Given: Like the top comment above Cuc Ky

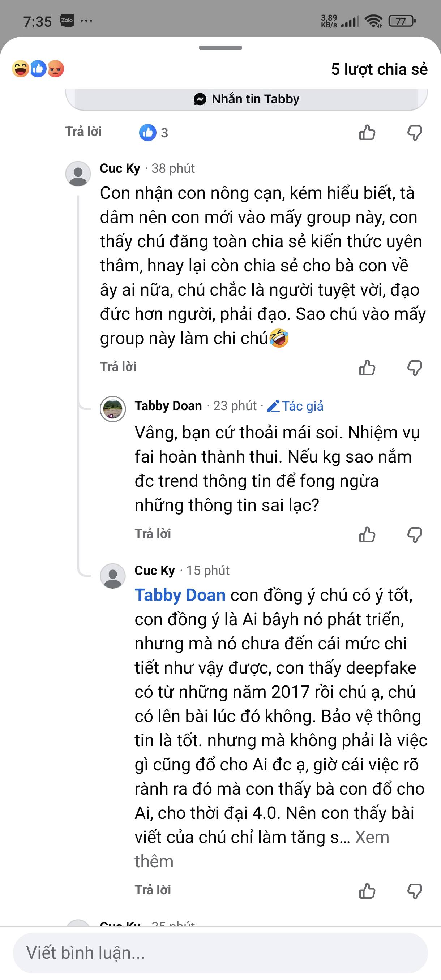Looking at the screenshot, I should pyautogui.click(x=367, y=133).
